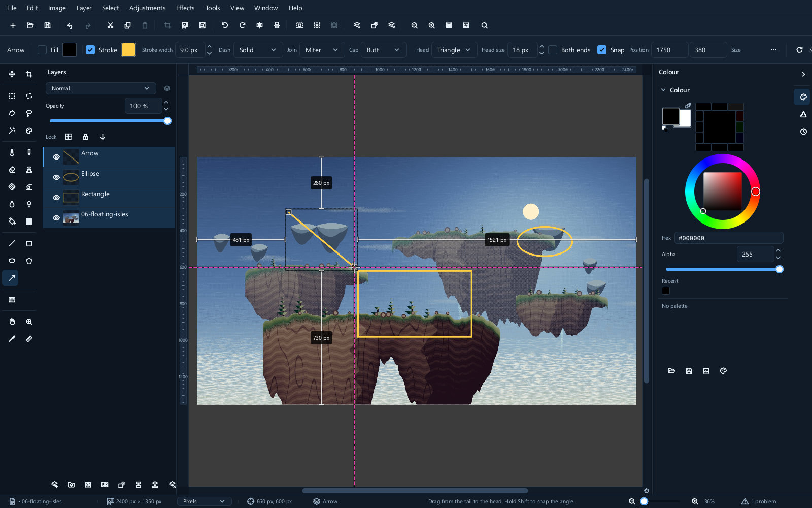Choose the Elliptical Selection tool
The image size is (812, 508).
point(29,96)
